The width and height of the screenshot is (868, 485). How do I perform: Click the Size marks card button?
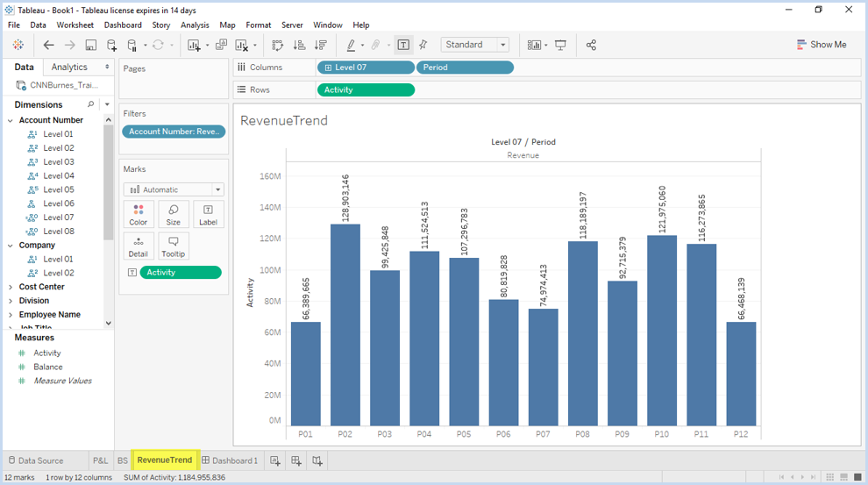pos(174,214)
